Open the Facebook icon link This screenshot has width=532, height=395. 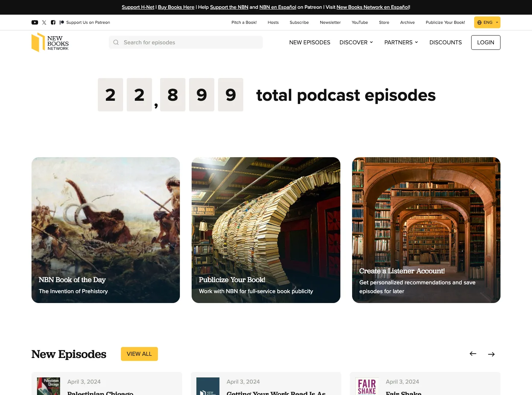pyautogui.click(x=53, y=22)
